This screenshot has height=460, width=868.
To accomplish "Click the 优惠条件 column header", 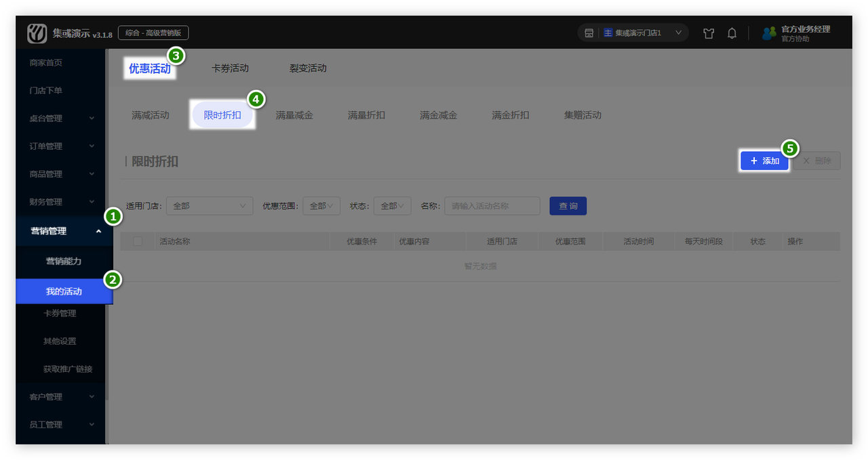I will [361, 241].
